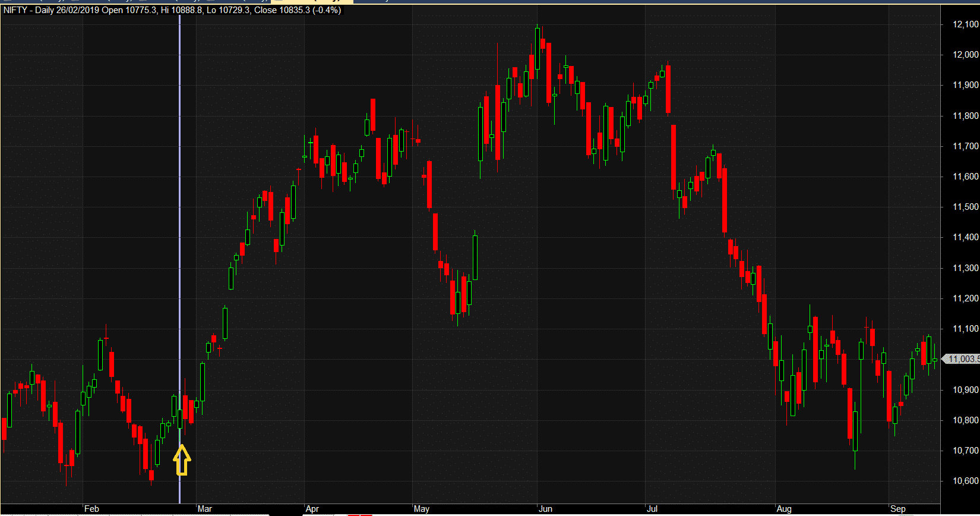Click the Sep label on date axis

897,509
